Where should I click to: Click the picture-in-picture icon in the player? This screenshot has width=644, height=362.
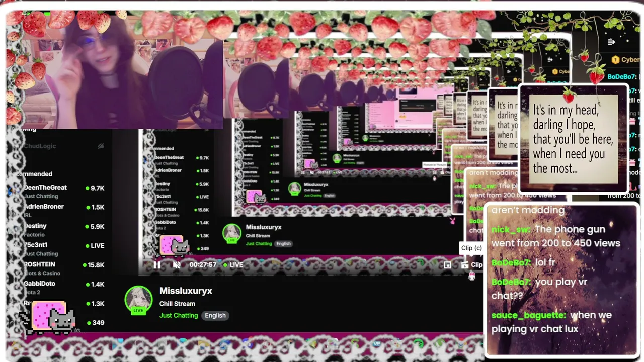point(447,265)
